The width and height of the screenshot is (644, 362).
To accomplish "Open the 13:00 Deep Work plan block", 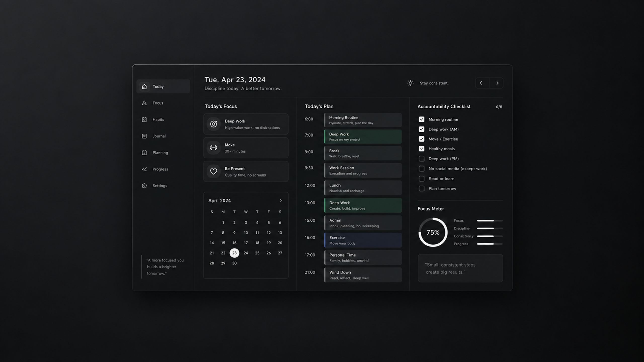I will tap(363, 205).
